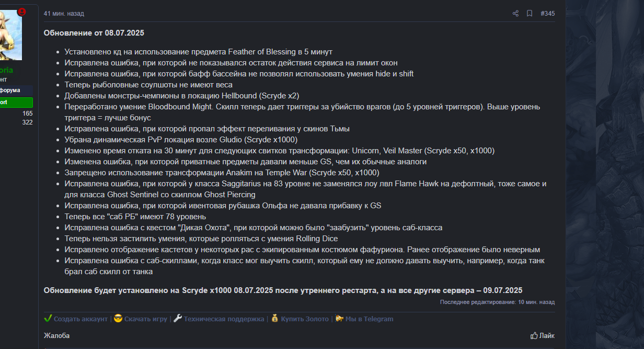Open the "Мы в Telegram" link
The image size is (644, 349).
pyautogui.click(x=369, y=319)
